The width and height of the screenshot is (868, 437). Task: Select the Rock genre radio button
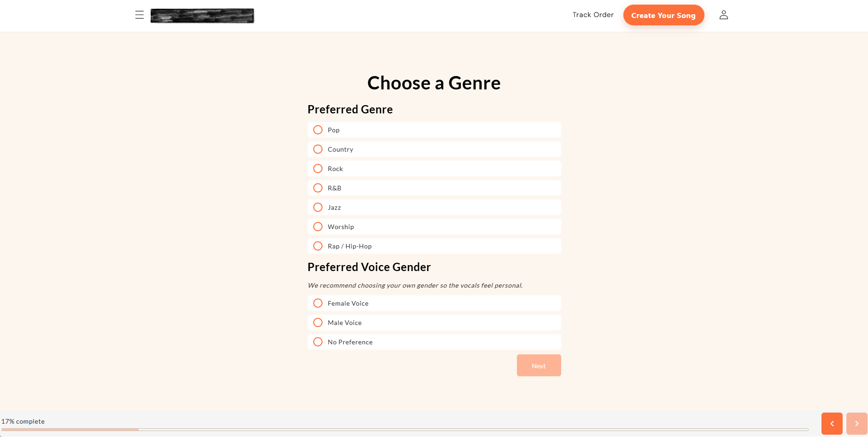point(318,169)
